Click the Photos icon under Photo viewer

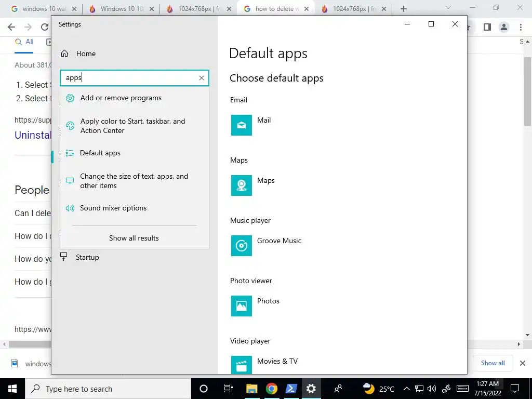242,305
